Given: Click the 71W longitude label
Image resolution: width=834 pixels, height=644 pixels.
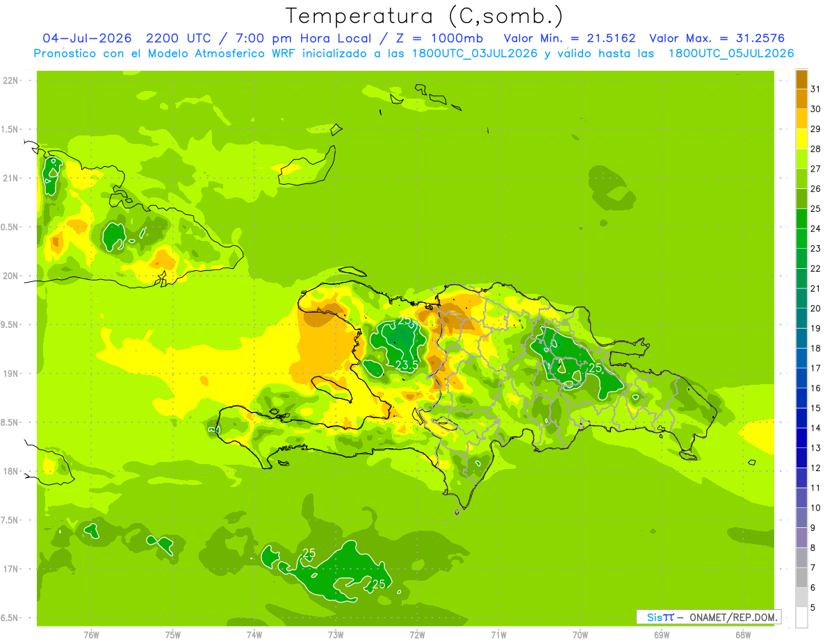Looking at the screenshot, I should pos(498,634).
